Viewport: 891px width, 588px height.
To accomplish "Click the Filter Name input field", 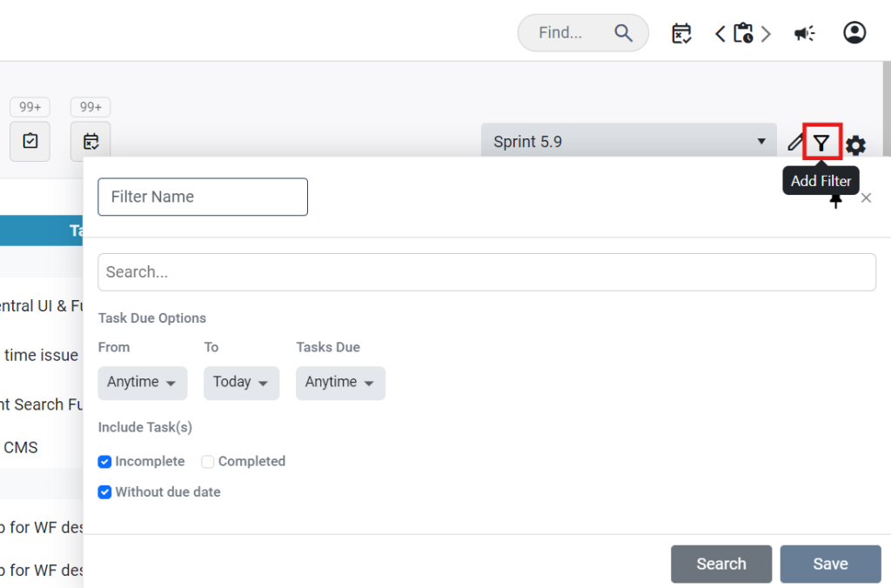I will 202,197.
